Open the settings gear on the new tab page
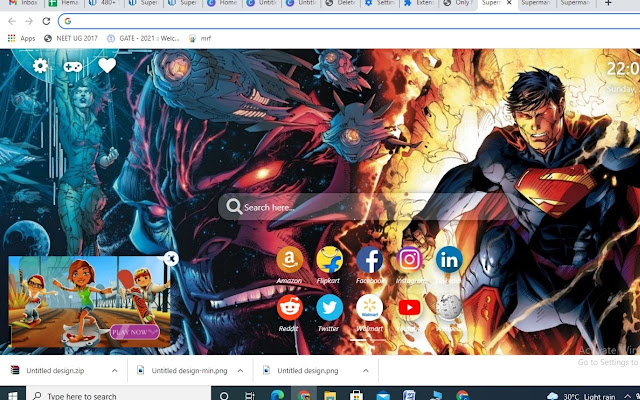The image size is (640, 400). (40, 66)
